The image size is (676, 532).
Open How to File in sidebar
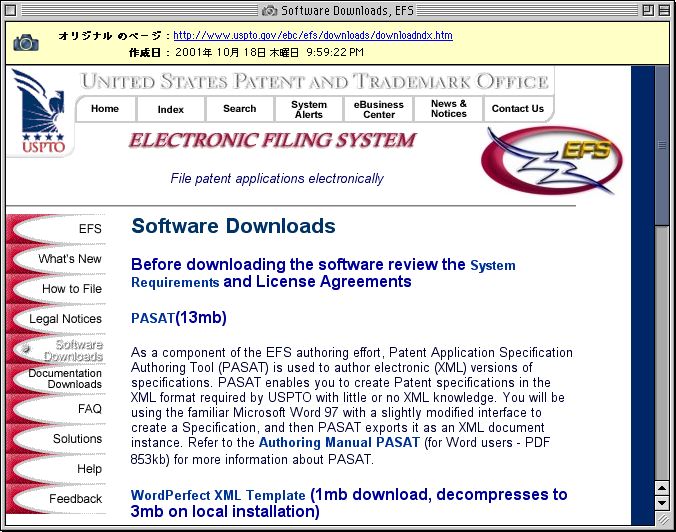(72, 289)
